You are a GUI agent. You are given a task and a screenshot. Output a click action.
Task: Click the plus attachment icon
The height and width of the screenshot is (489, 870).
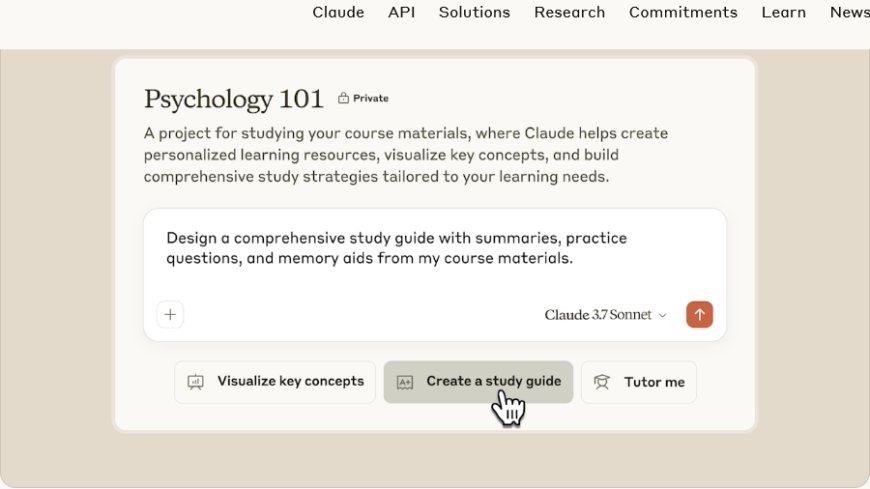tap(170, 315)
